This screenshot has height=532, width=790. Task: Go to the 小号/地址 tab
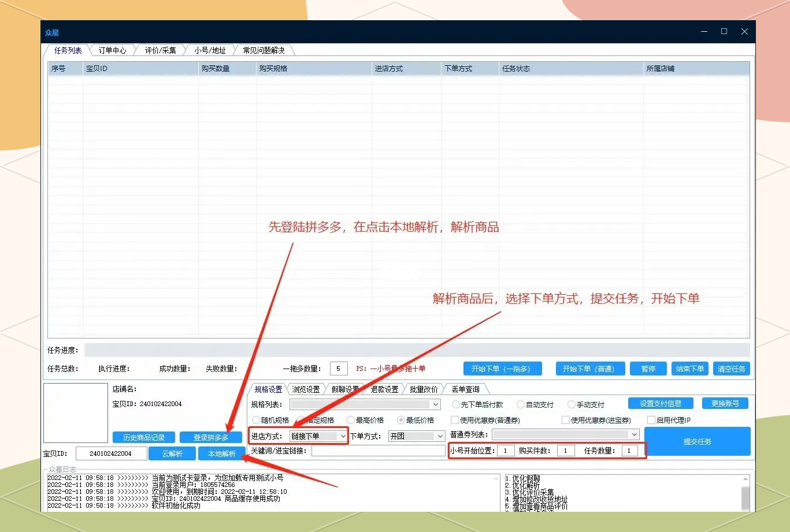[x=210, y=50]
